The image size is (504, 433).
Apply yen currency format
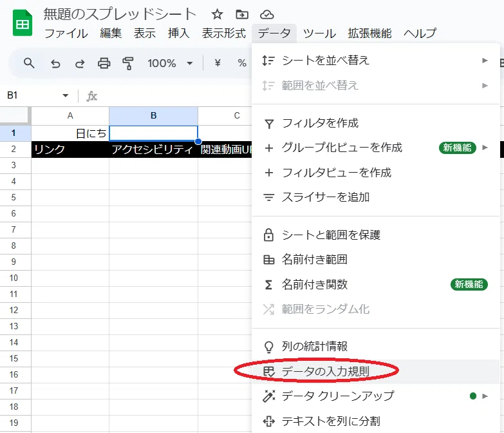[x=218, y=63]
